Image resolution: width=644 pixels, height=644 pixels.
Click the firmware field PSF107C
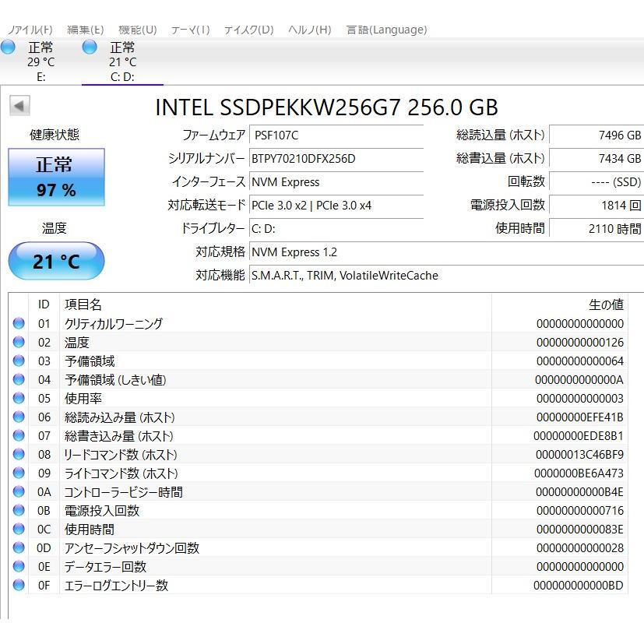[x=336, y=135]
